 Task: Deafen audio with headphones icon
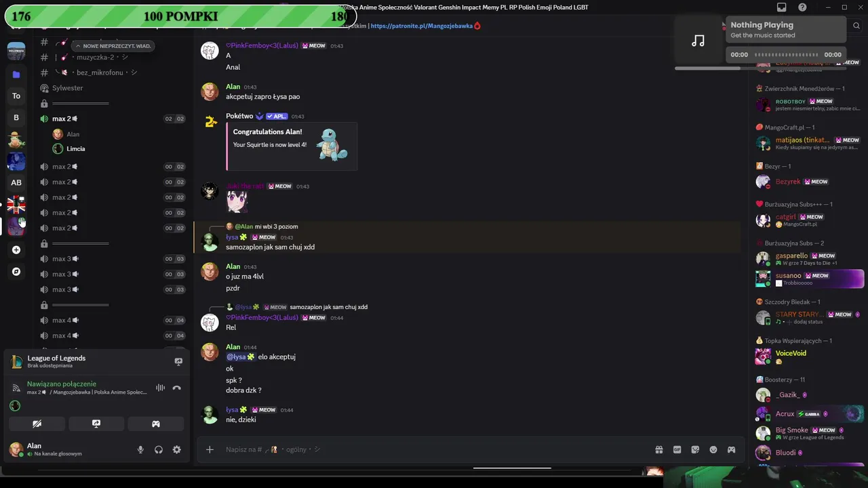point(159,449)
